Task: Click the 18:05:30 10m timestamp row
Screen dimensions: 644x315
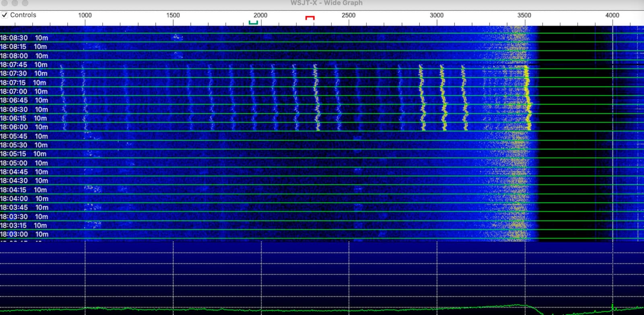Action: click(24, 145)
